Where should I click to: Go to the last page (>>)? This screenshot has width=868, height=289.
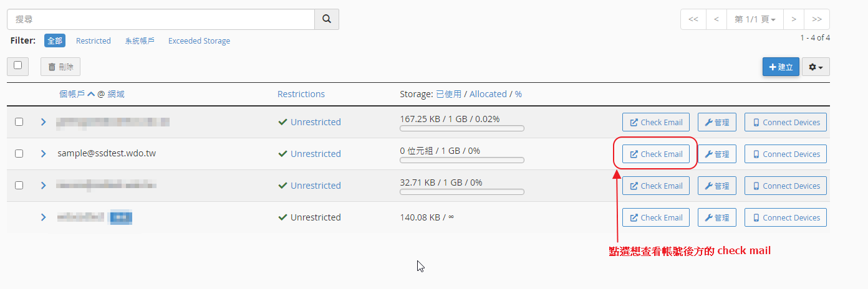(817, 19)
